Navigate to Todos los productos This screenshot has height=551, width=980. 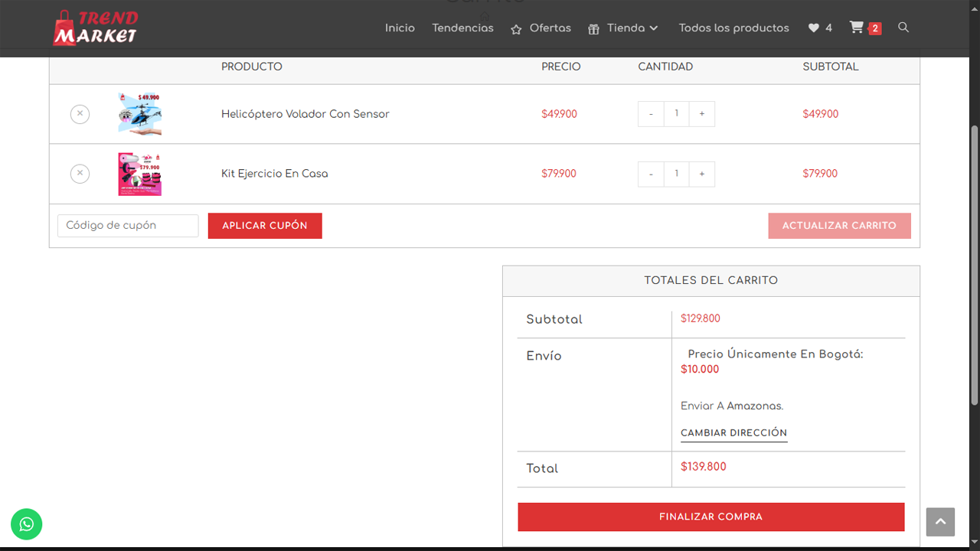tap(733, 28)
